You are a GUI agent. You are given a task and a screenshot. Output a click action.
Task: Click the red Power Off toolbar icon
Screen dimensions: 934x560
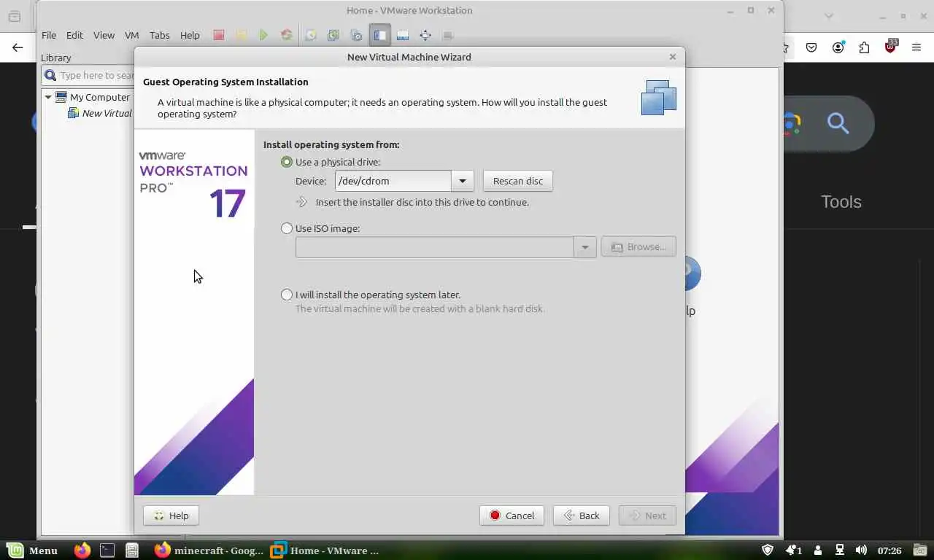coord(218,35)
